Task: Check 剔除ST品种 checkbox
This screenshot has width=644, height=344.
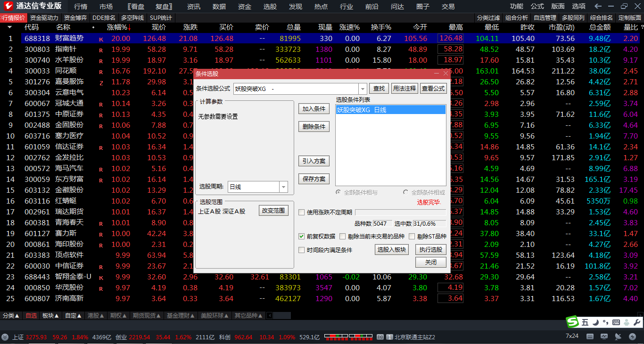Action: point(412,237)
